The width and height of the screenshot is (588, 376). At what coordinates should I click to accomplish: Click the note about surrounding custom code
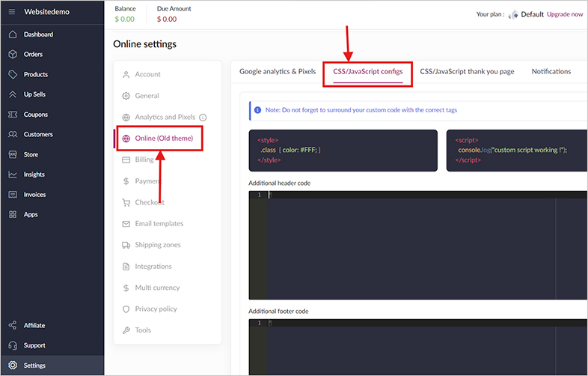(361, 110)
